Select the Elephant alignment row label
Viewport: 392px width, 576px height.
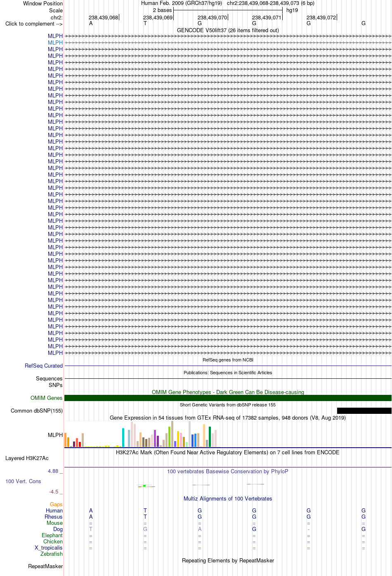52,535
